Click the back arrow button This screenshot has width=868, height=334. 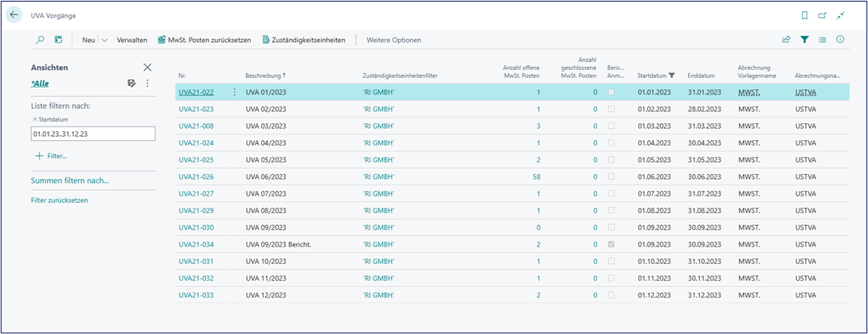pos(14,15)
